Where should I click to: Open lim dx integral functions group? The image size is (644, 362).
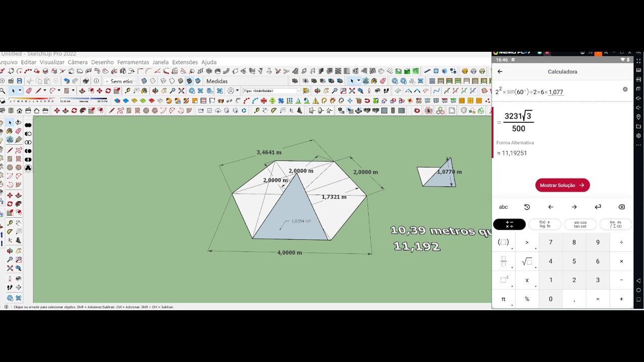[615, 224]
